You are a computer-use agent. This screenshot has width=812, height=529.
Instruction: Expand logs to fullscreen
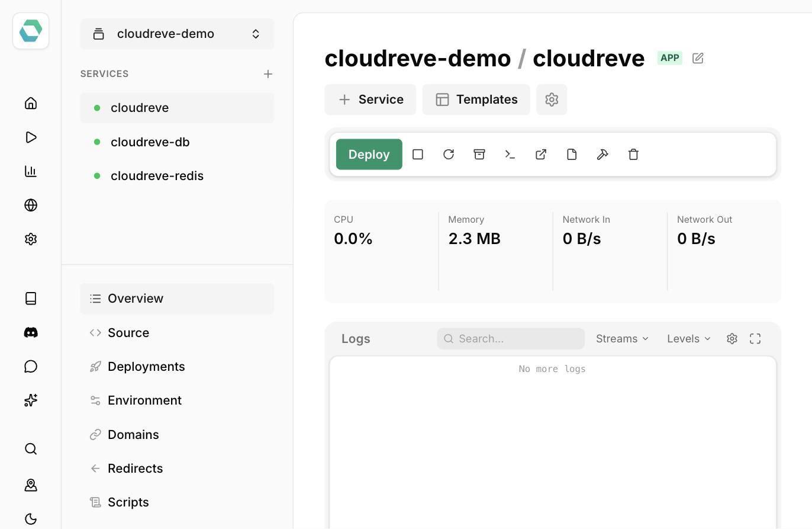755,339
